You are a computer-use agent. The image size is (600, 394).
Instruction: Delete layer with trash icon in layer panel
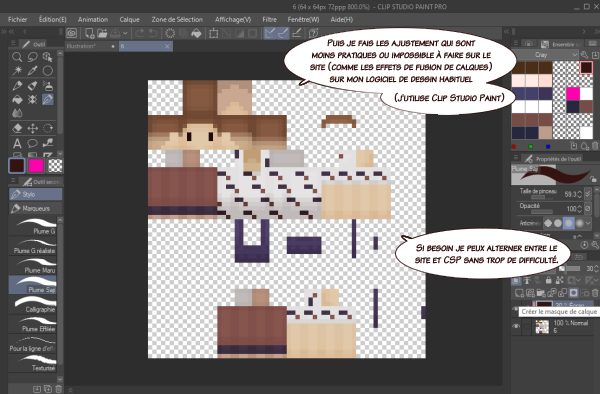595,293
